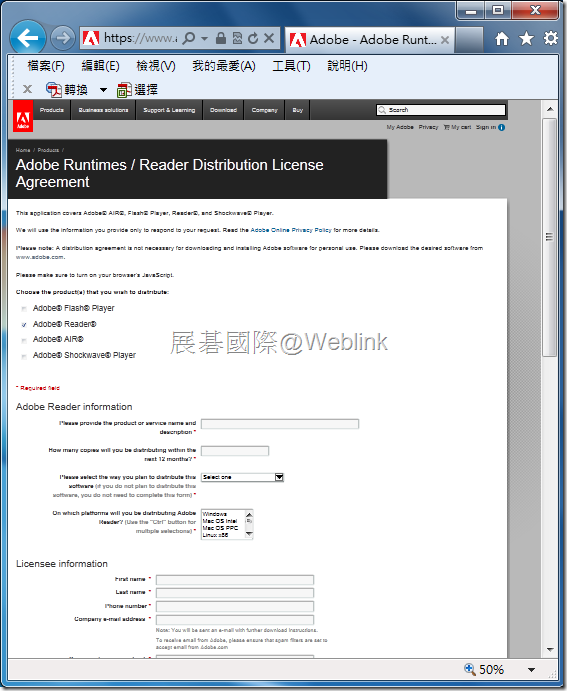This screenshot has width=567, height=691.
Task: Click the Adobe site Search field
Action: 441,110
